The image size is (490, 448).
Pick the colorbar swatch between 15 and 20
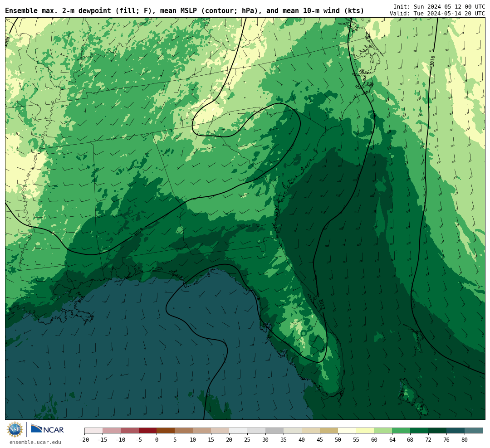coord(220,431)
